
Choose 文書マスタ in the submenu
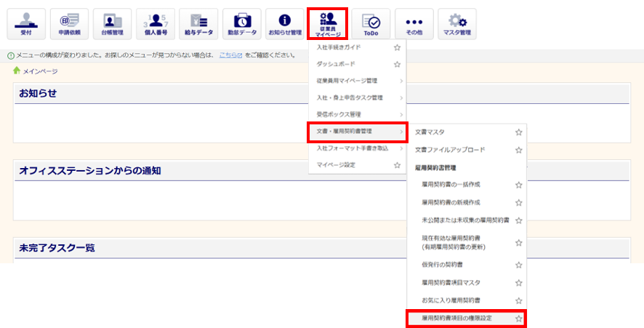tap(430, 132)
